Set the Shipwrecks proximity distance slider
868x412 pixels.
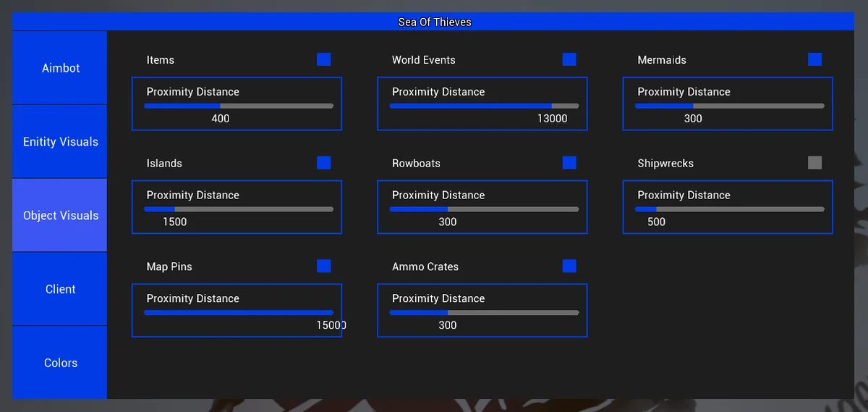[x=730, y=209]
